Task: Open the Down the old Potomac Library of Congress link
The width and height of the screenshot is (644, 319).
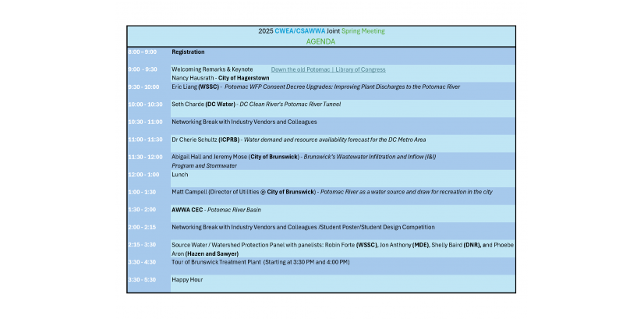Action: (x=328, y=69)
